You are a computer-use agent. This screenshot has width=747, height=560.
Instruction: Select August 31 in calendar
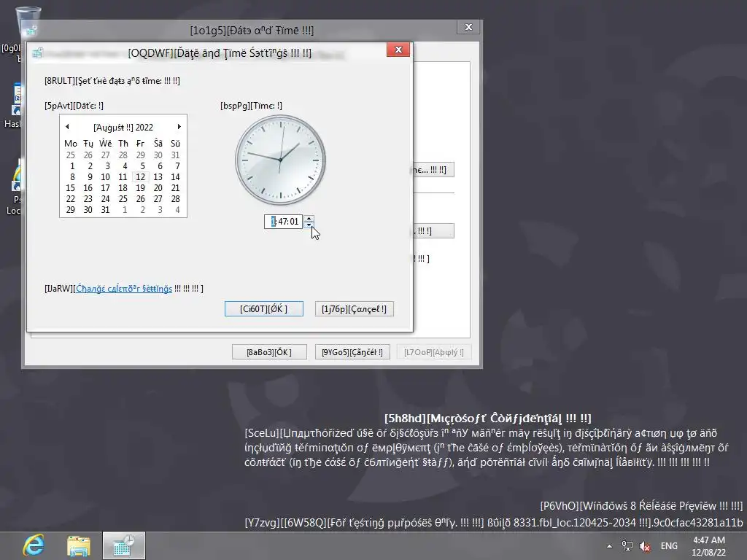pos(105,210)
